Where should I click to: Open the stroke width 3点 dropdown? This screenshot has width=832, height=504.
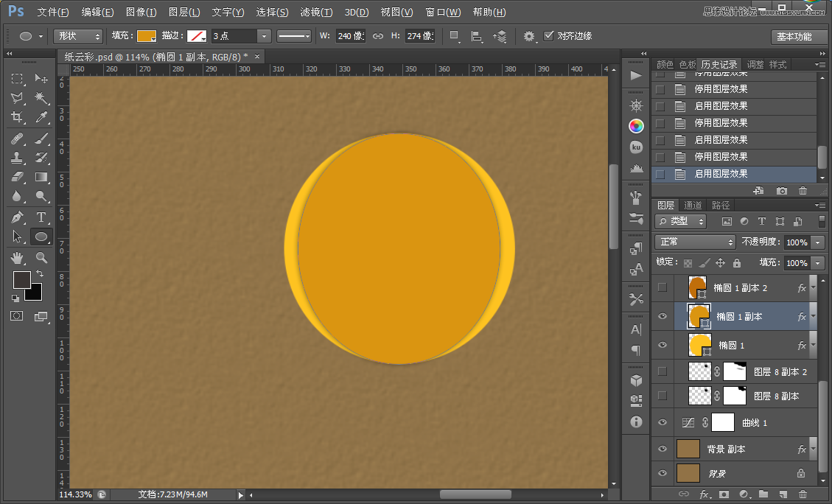click(x=264, y=36)
